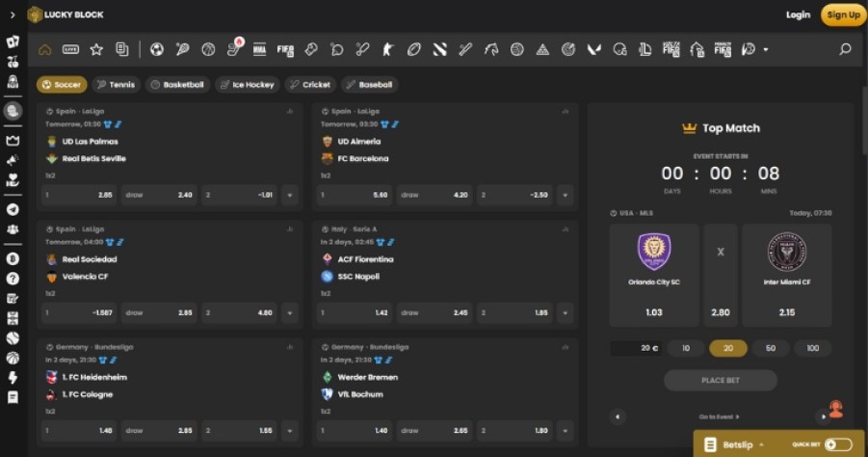The image size is (868, 457).
Task: Expand markets for Heidenheim vs Cologne
Action: 290,430
